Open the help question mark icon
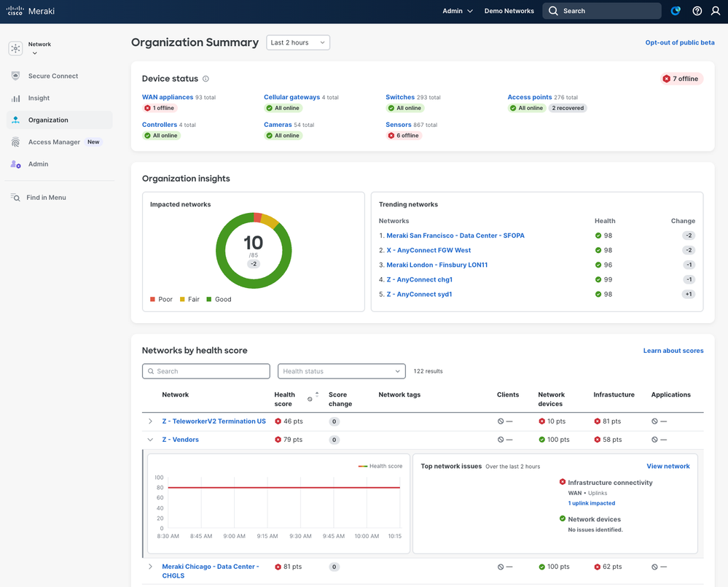The height and width of the screenshot is (587, 728). 697,11
